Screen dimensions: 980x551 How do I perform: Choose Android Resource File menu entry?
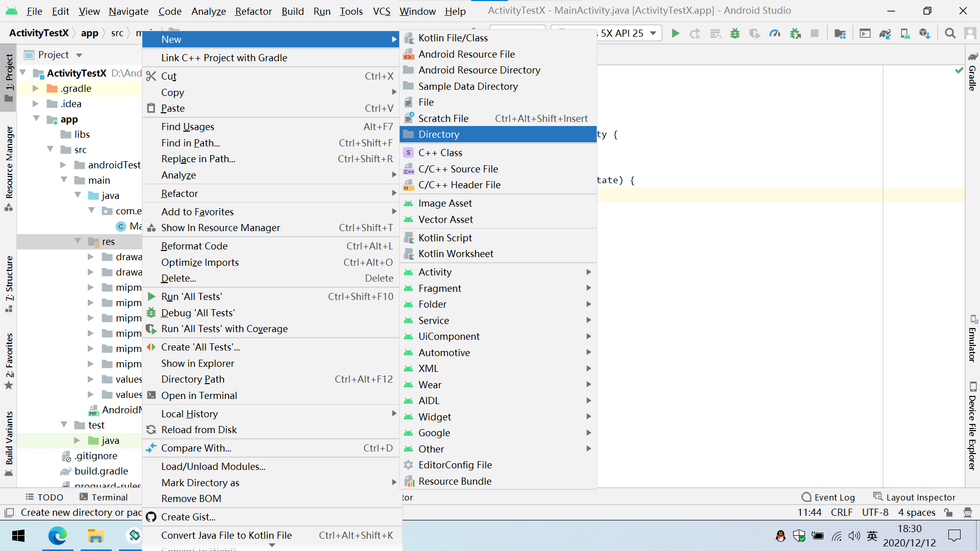pos(466,54)
